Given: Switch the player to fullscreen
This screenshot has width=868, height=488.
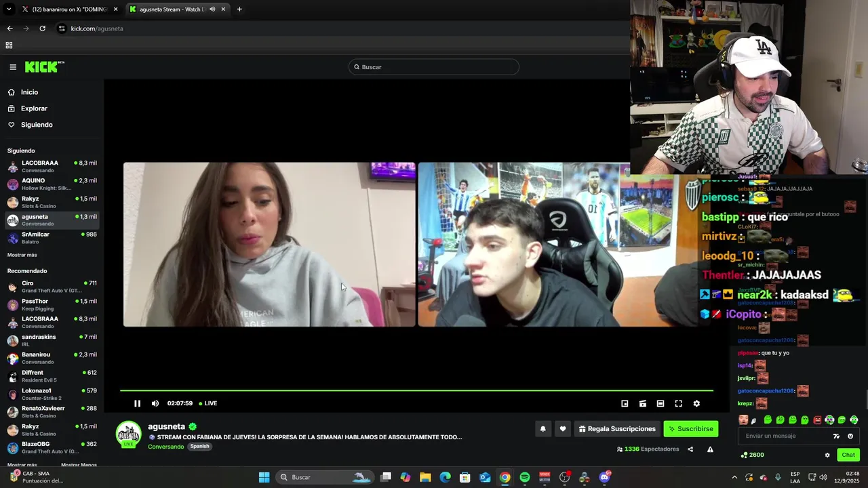Looking at the screenshot, I should [x=678, y=403].
